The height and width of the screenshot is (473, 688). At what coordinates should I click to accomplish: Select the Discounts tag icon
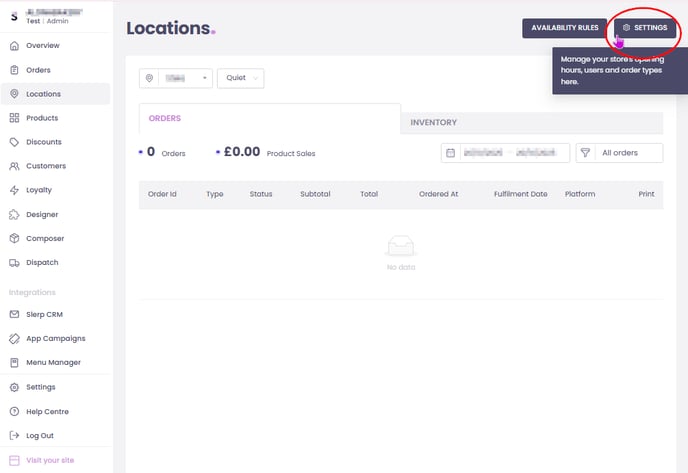tap(14, 142)
